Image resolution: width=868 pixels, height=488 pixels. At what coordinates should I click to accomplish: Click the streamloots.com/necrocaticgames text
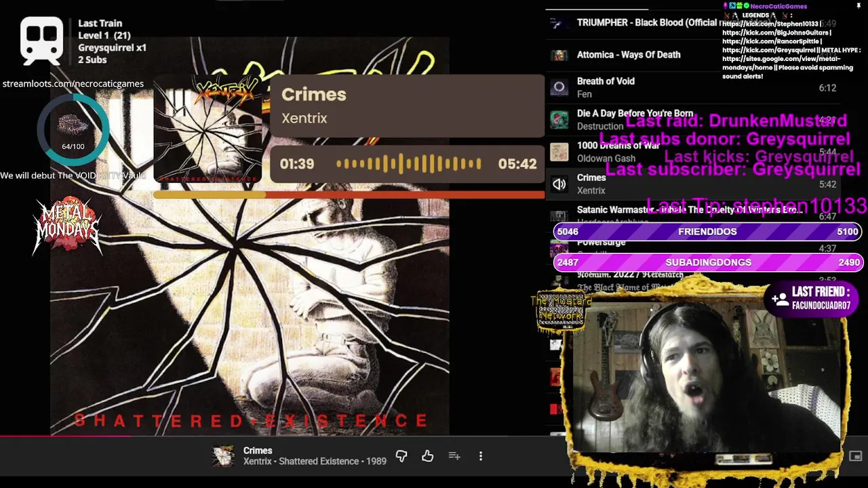pos(73,83)
